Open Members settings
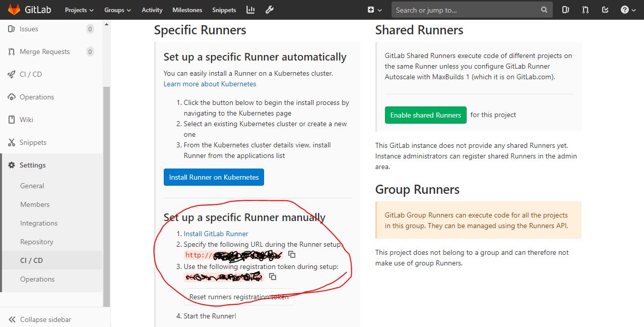Viewport: 644px width, 327px height. (35, 204)
